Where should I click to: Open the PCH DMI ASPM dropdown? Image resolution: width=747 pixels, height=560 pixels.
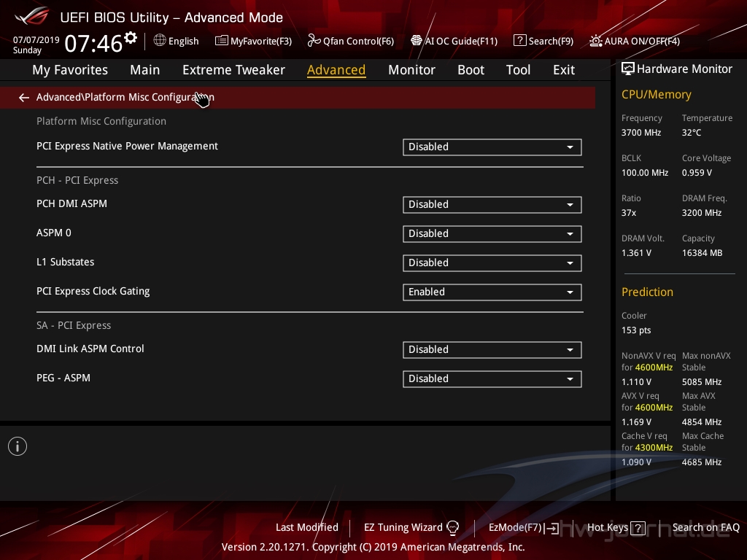(x=492, y=205)
